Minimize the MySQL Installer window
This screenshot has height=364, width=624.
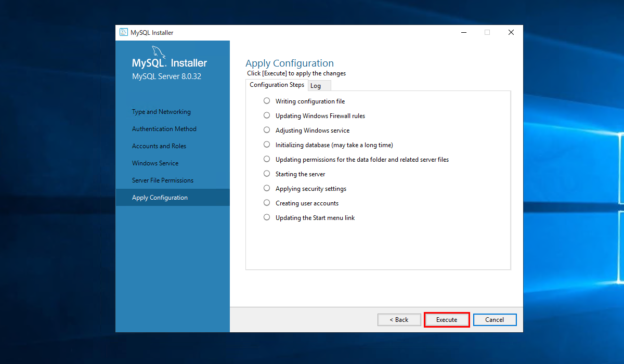click(x=463, y=32)
